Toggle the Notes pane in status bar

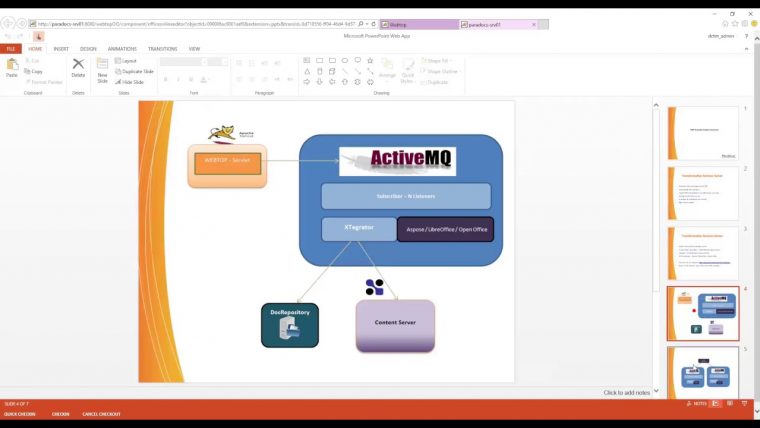click(695, 403)
